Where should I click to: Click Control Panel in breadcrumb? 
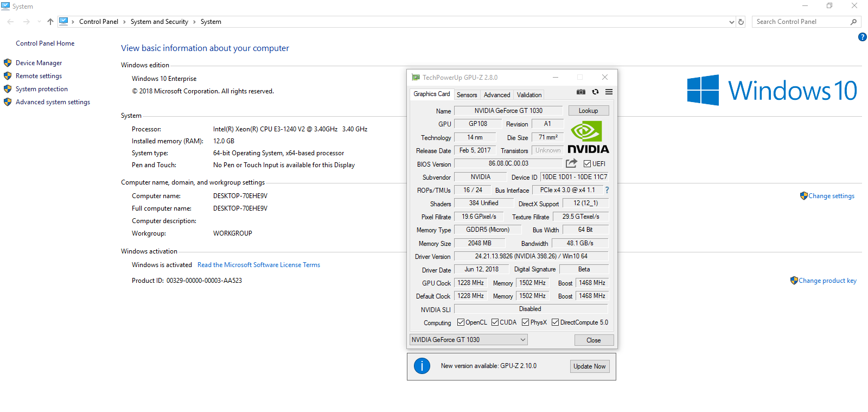tap(99, 22)
